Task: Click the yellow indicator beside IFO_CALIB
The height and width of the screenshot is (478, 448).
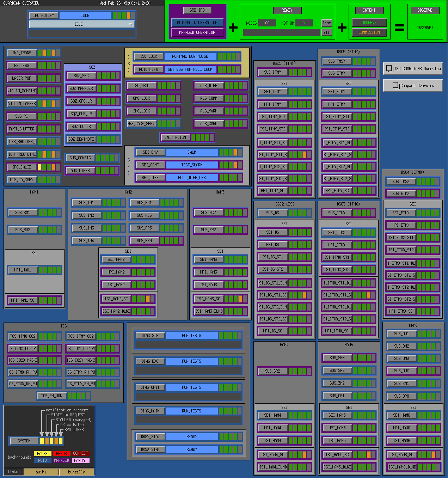Action: click(x=40, y=167)
